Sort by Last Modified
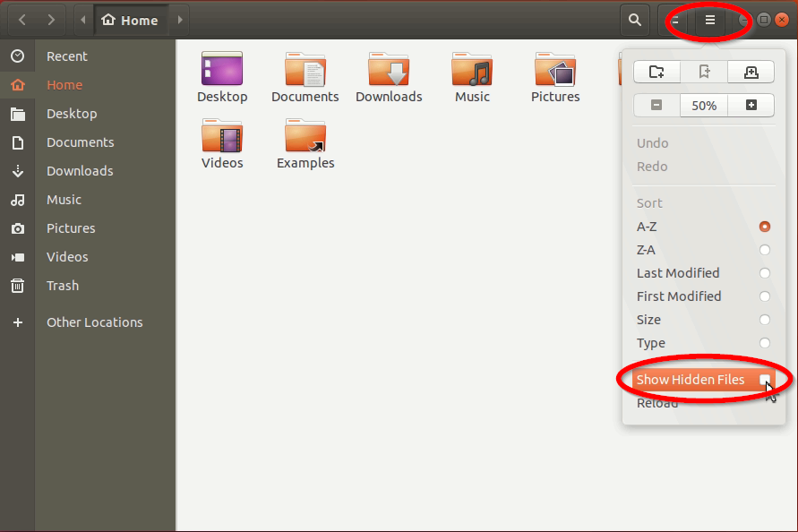Viewport: 798px width, 532px height. click(704, 273)
